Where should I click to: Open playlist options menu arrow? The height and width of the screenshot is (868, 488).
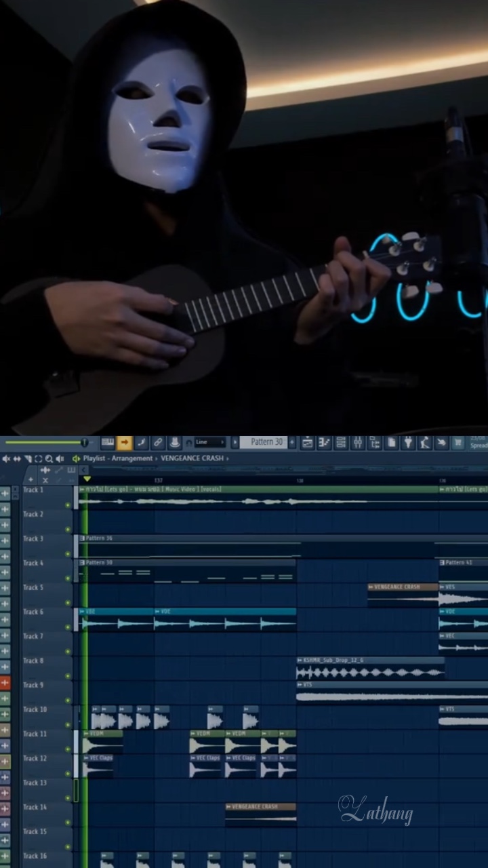click(x=76, y=458)
